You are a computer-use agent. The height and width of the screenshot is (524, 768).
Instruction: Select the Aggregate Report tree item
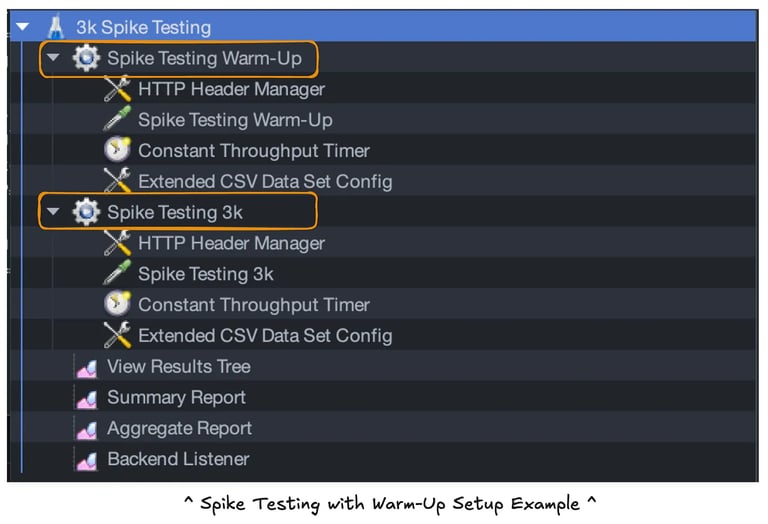(x=179, y=429)
